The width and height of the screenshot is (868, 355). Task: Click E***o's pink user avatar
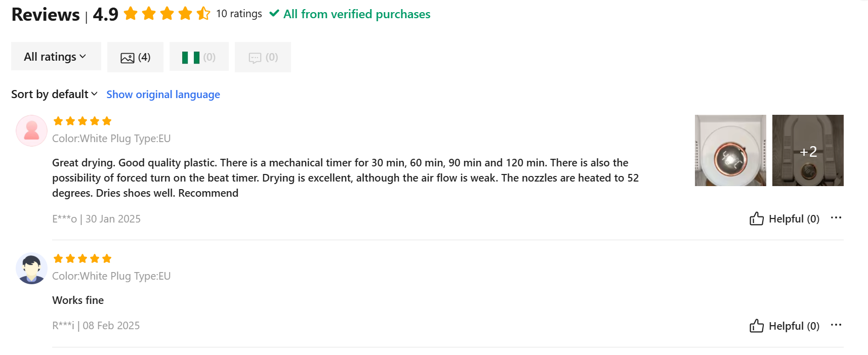pyautogui.click(x=31, y=130)
